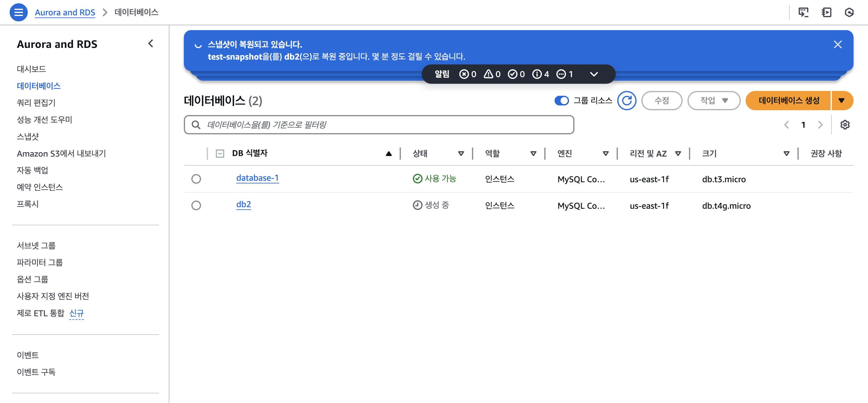The image size is (868, 403).
Task: Select the db2 radio button
Action: [196, 205]
